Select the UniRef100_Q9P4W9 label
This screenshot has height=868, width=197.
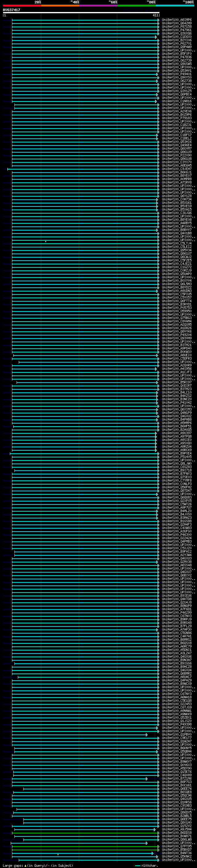(176, 47)
